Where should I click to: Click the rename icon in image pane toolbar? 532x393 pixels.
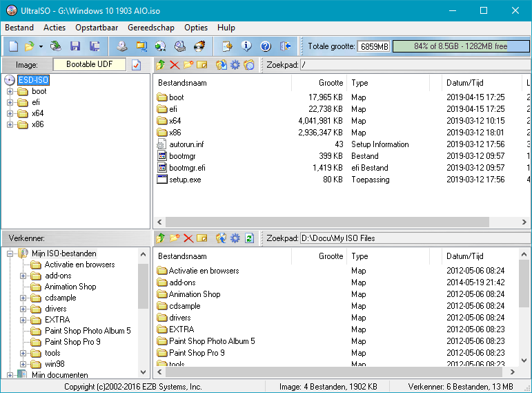[202, 65]
